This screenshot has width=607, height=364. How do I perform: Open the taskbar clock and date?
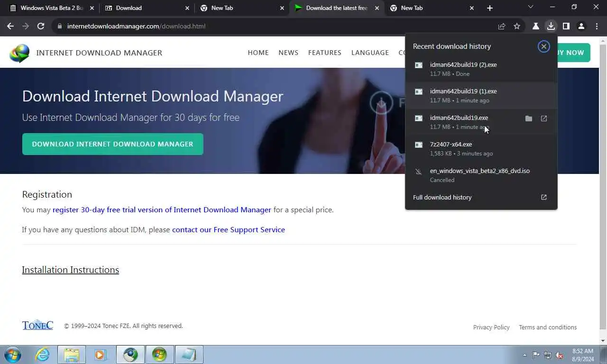582,355
